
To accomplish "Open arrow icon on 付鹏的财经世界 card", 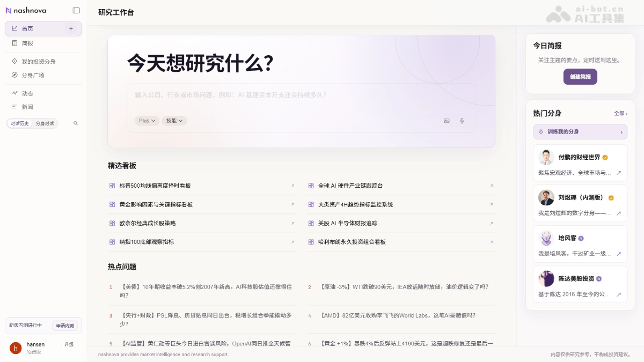I will [619, 173].
